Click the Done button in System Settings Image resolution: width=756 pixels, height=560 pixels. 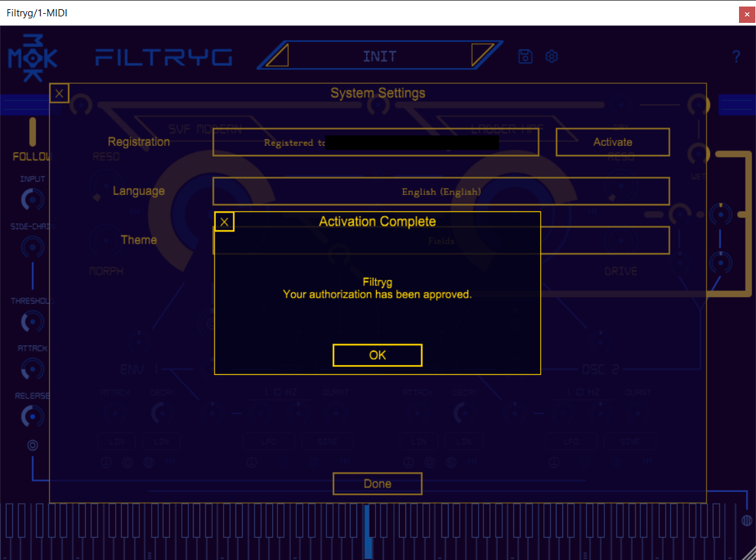coord(377,483)
